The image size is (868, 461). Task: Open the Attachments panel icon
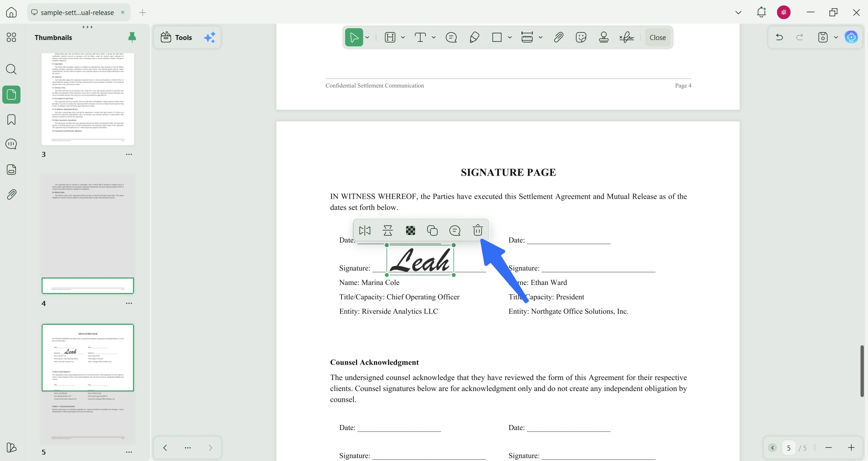[x=11, y=195]
